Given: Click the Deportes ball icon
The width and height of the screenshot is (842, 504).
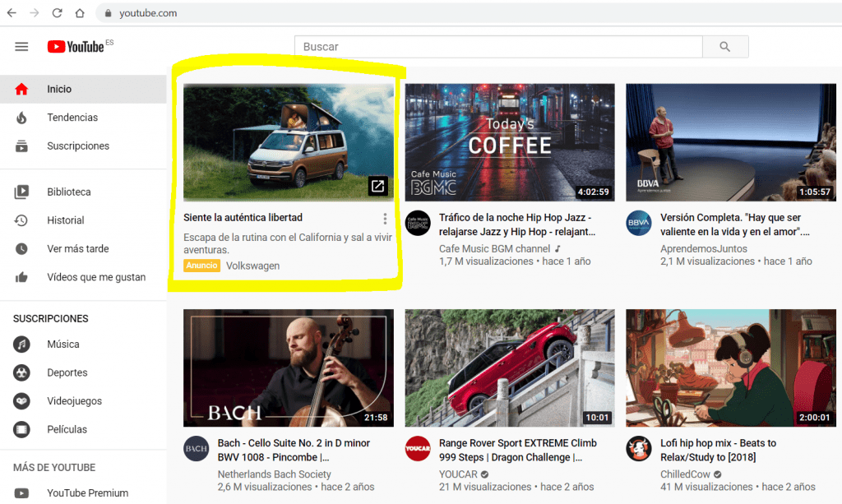Looking at the screenshot, I should click(21, 372).
